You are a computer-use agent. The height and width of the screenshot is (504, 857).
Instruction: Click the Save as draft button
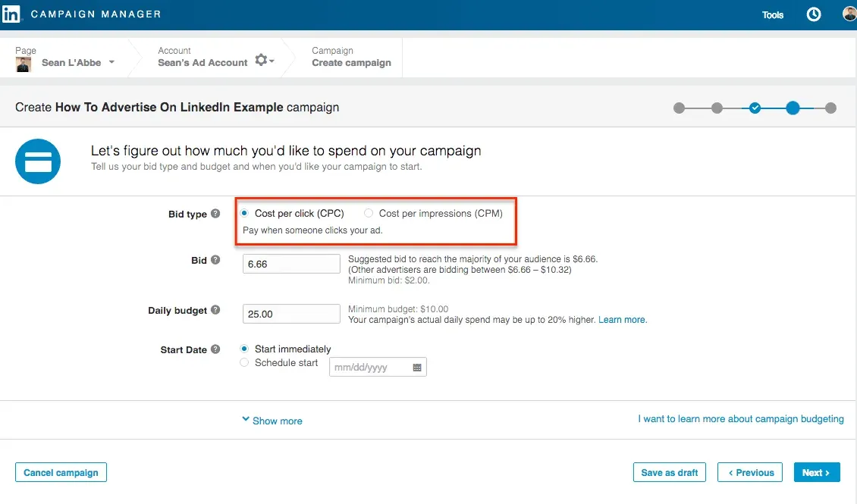[669, 471]
